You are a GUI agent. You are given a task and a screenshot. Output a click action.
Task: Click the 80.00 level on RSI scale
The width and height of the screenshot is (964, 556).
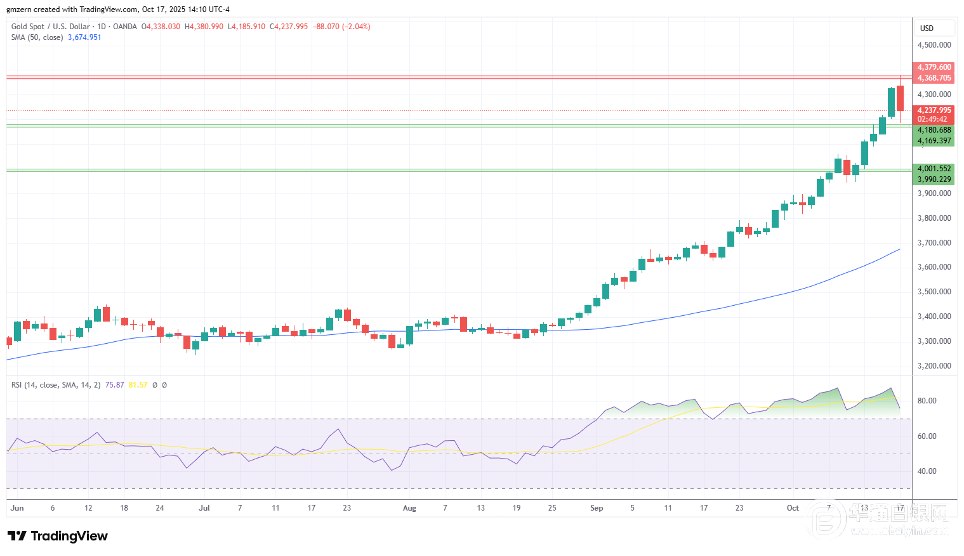tap(927, 401)
